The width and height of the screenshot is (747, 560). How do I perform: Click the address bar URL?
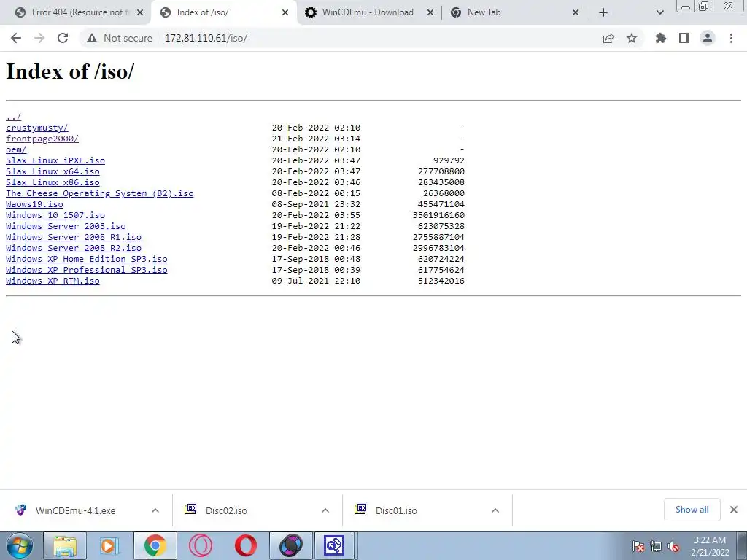pyautogui.click(x=206, y=38)
